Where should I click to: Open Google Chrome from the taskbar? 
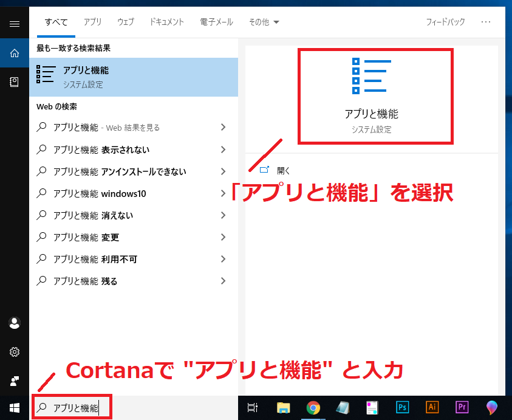tap(313, 408)
